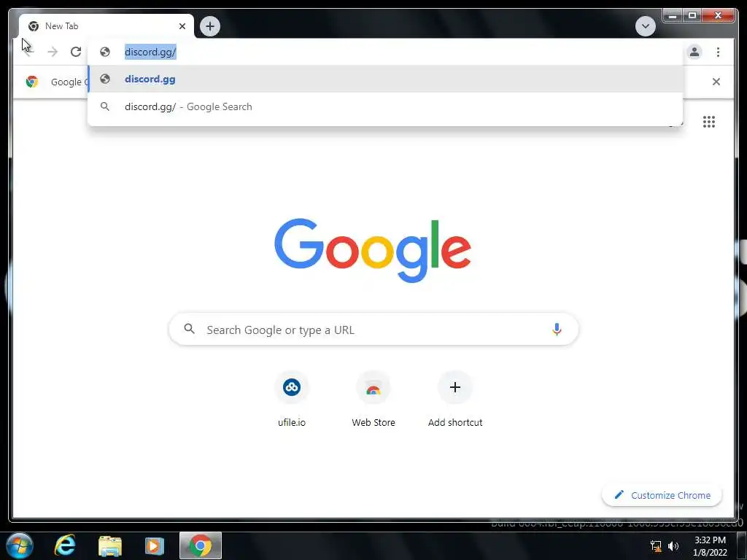Click the address bar with discord.gg/ text
747x560 pixels.
tap(385, 52)
